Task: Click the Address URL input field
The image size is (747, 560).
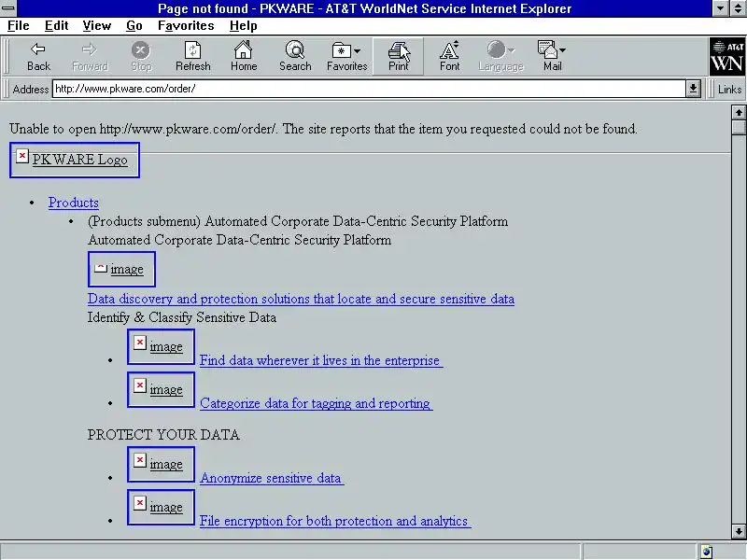Action: [369, 89]
